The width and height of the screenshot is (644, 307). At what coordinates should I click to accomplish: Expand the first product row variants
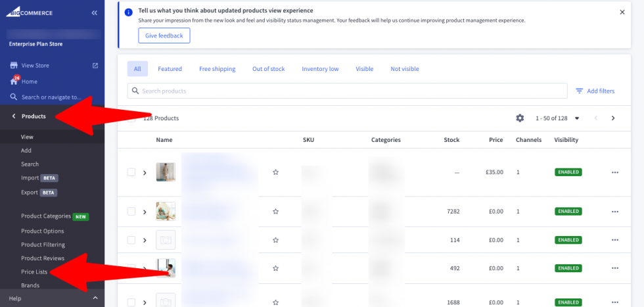pyautogui.click(x=145, y=172)
